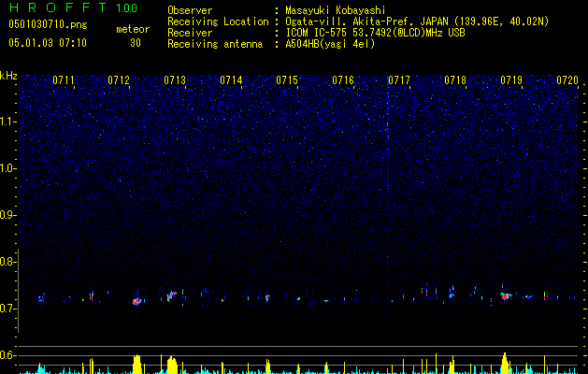Click the 0715 time marker
Image resolution: width=588 pixels, height=374 pixels.
[287, 80]
